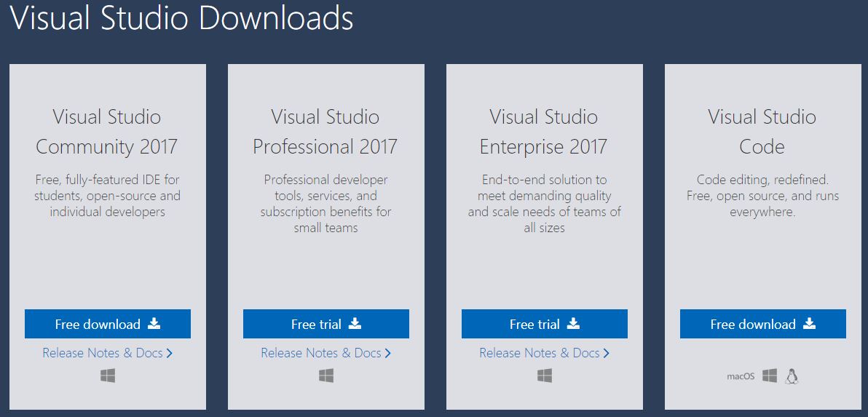
Task: Click Free trial for Visual Studio Enterprise 2017
Action: [x=545, y=324]
